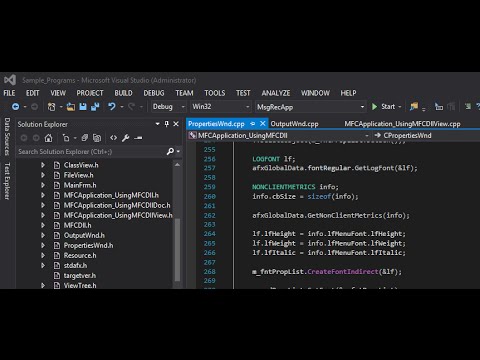Click the Collapse All icon in Solution Explorer
Screen dimensions: 480x360
85,138
